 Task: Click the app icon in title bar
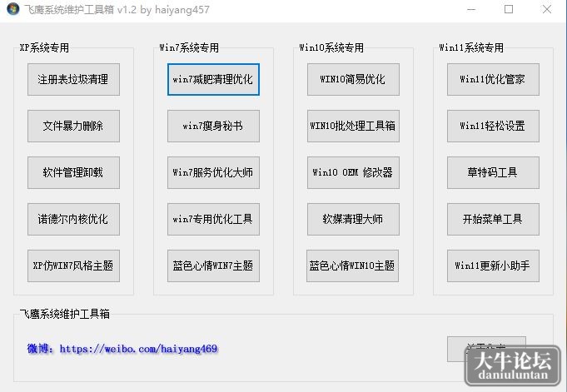pos(13,9)
